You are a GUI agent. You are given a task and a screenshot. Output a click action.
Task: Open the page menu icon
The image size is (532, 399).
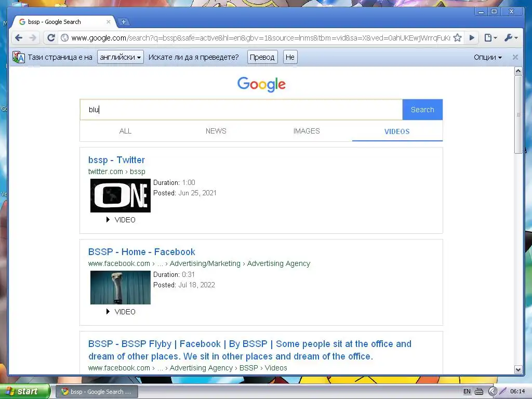[x=490, y=37]
